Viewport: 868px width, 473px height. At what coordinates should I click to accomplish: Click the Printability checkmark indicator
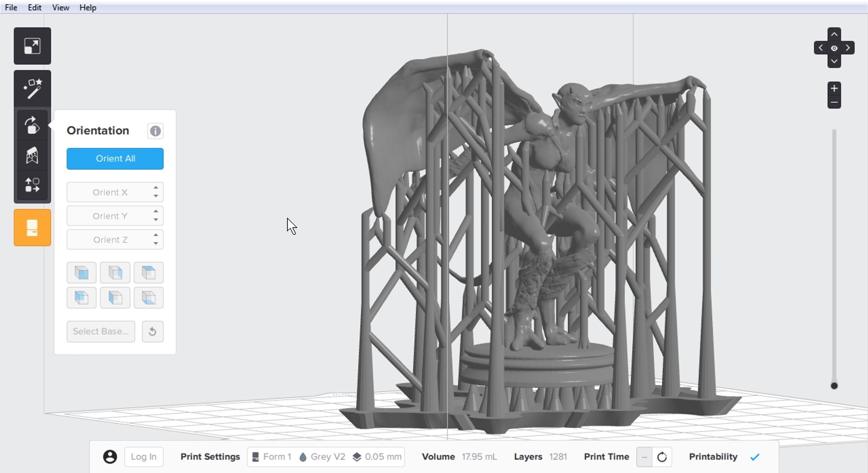pos(755,457)
